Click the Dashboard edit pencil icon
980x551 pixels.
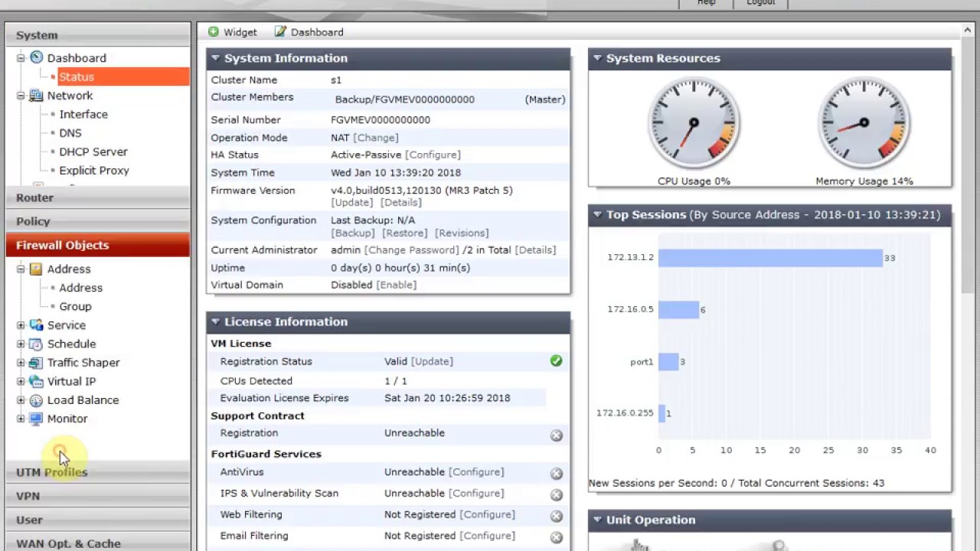click(x=280, y=31)
